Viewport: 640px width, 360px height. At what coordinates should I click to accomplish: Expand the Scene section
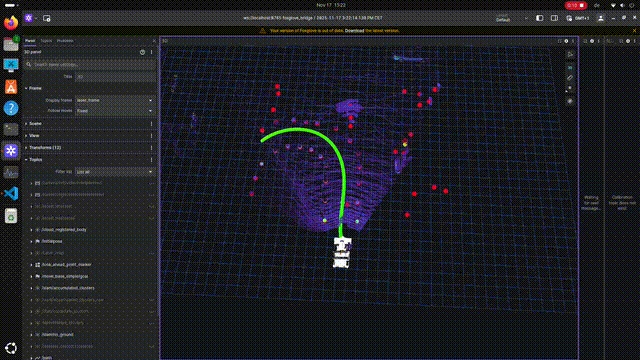[27, 124]
